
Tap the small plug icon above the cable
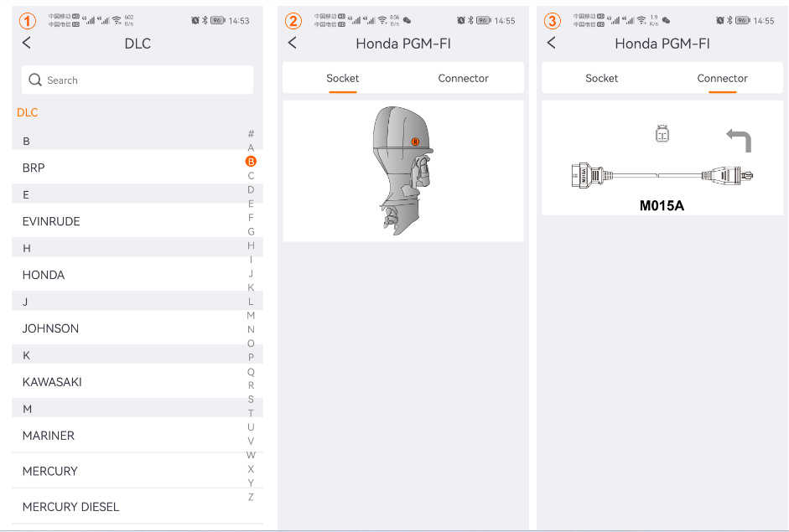(x=662, y=133)
